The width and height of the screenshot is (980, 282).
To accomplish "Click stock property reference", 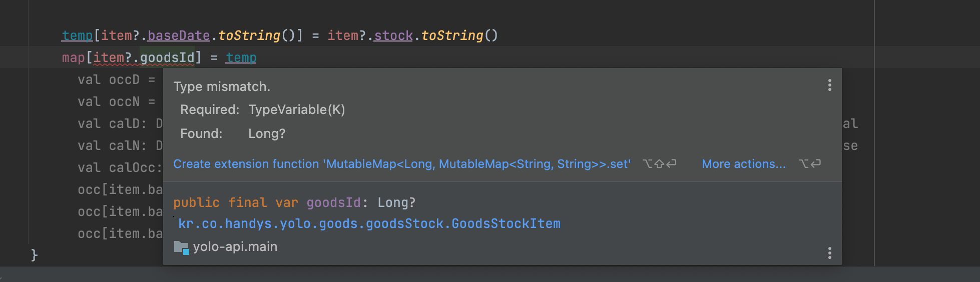I will click(x=393, y=36).
